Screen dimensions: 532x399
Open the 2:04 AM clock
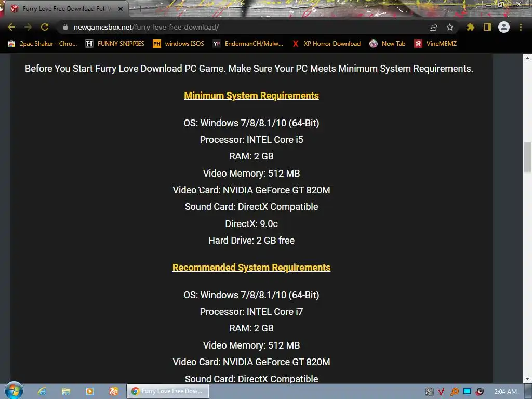506,392
